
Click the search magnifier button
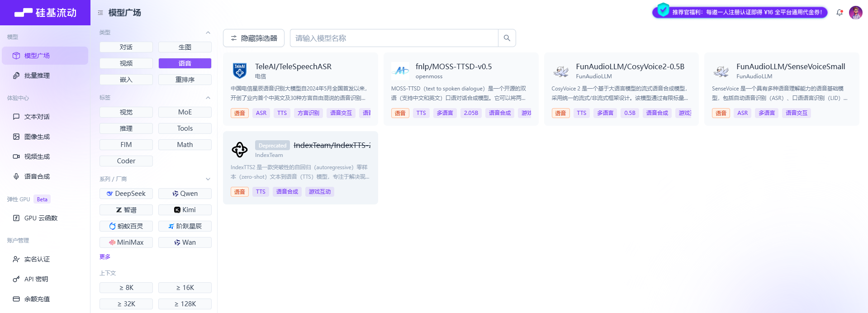tap(507, 38)
